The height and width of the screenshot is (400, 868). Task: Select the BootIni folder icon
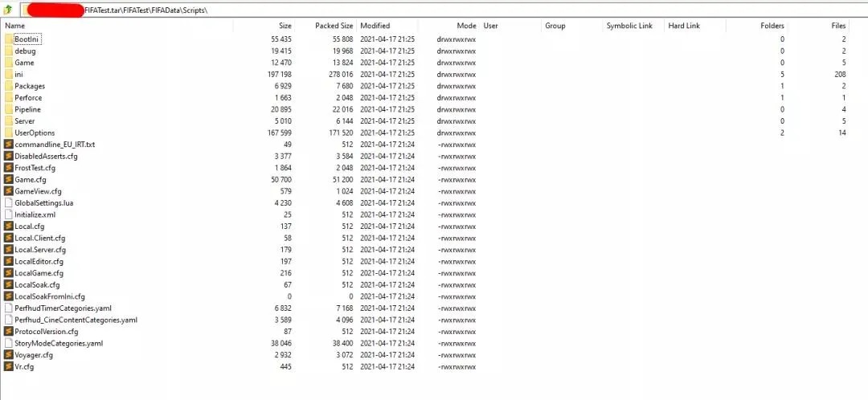(8, 39)
